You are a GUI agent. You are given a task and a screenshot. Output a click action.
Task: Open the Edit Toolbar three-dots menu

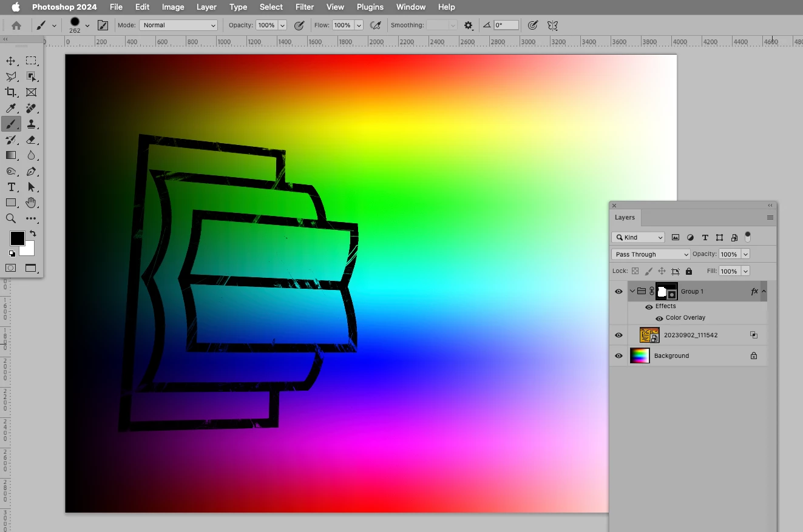[31, 218]
